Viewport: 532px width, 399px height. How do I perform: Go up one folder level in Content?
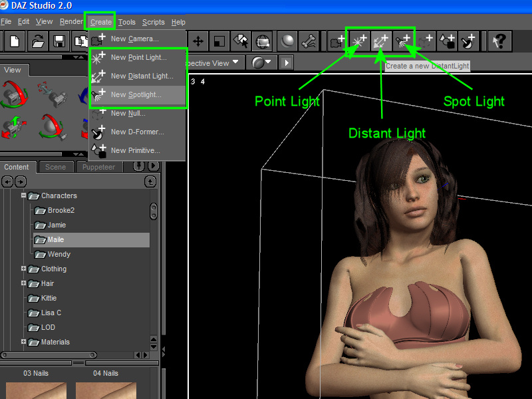pos(150,182)
